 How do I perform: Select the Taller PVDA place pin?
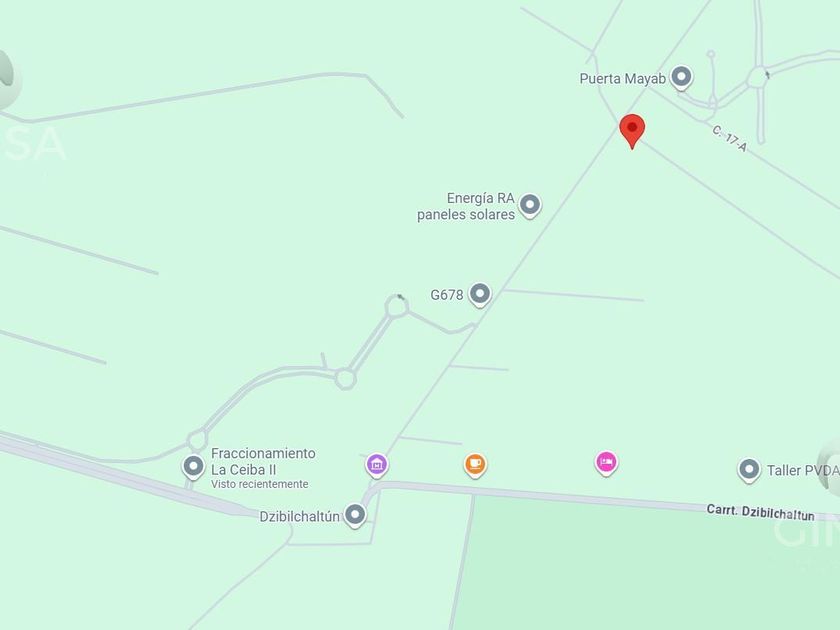(x=749, y=470)
